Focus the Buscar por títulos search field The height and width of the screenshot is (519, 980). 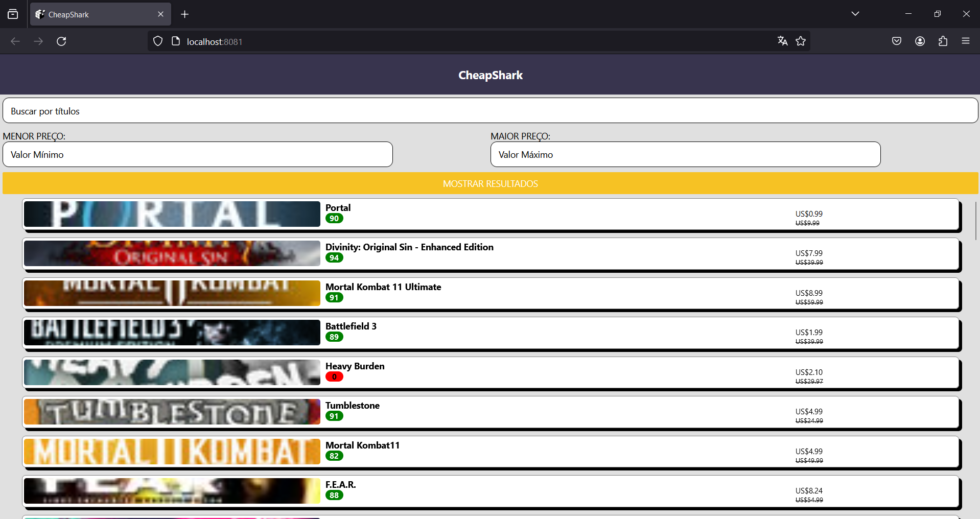(x=491, y=111)
